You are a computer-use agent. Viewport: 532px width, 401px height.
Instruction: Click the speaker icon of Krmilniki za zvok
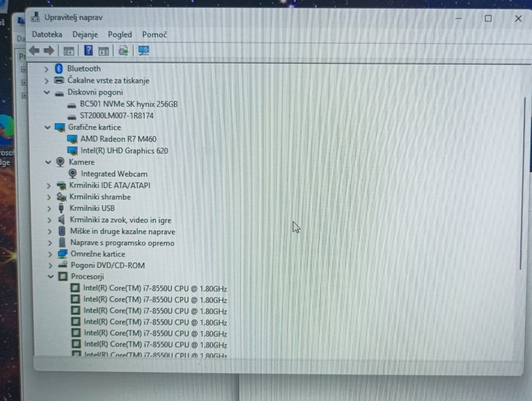point(62,220)
